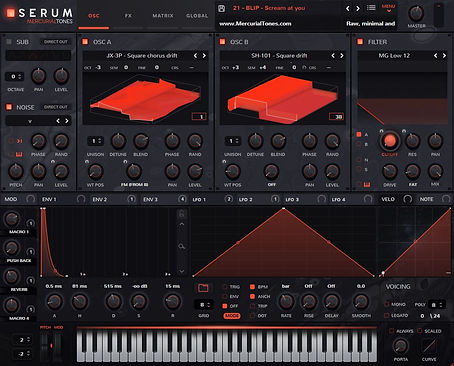Click the save preset floppy disk icon
454x366 pixels.
(x=221, y=8)
